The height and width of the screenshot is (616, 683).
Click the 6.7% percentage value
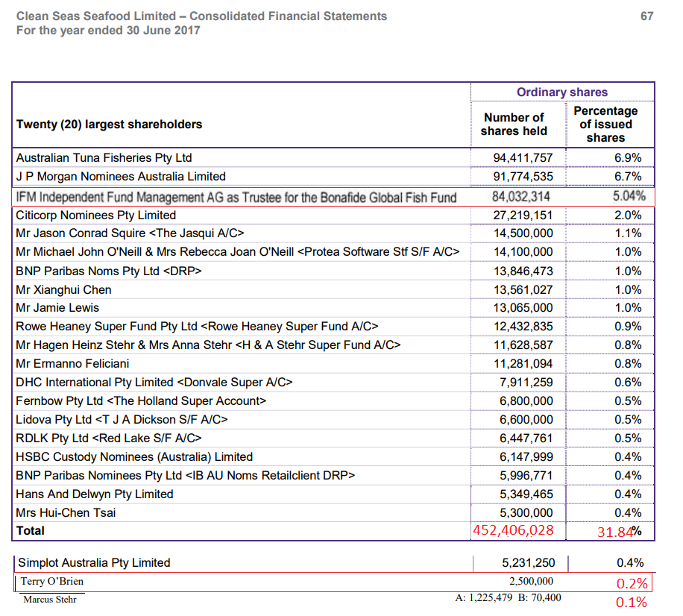tap(628, 177)
